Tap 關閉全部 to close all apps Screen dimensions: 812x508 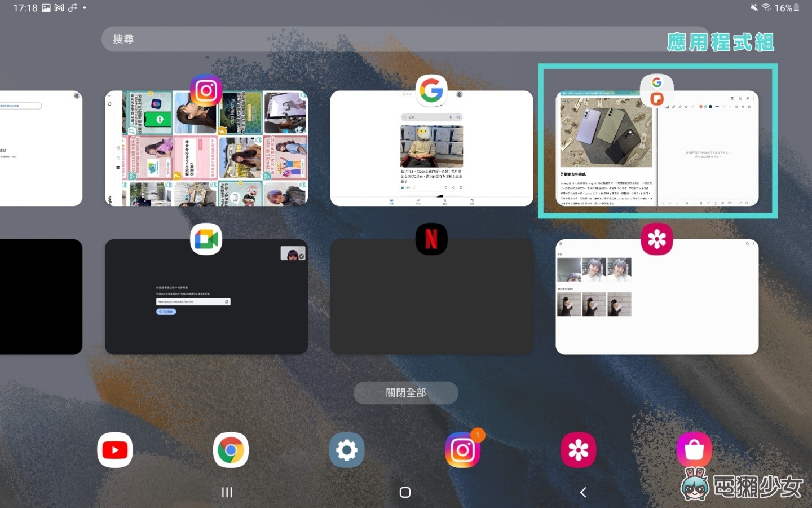(x=405, y=392)
